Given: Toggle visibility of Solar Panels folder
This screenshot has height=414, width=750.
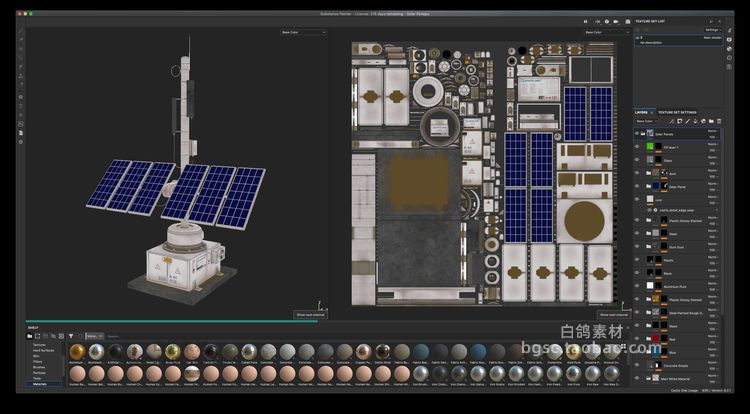Looking at the screenshot, I should point(637,134).
